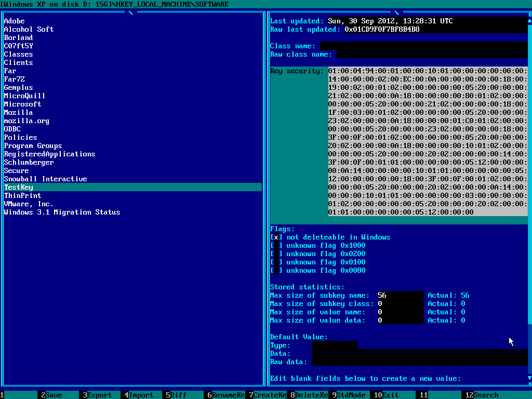The height and width of the screenshot is (399, 532).
Task: Click the highlighted TestKey entry
Action: 19,188
